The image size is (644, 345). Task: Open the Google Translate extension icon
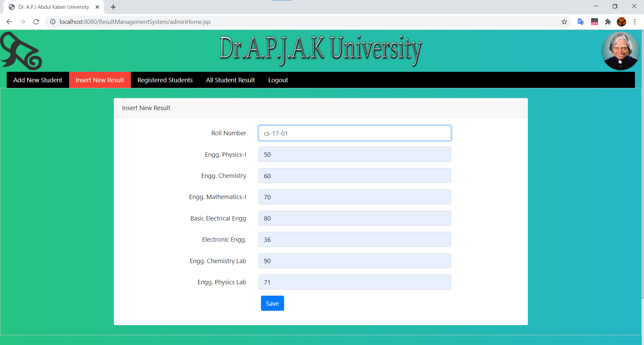(x=581, y=22)
